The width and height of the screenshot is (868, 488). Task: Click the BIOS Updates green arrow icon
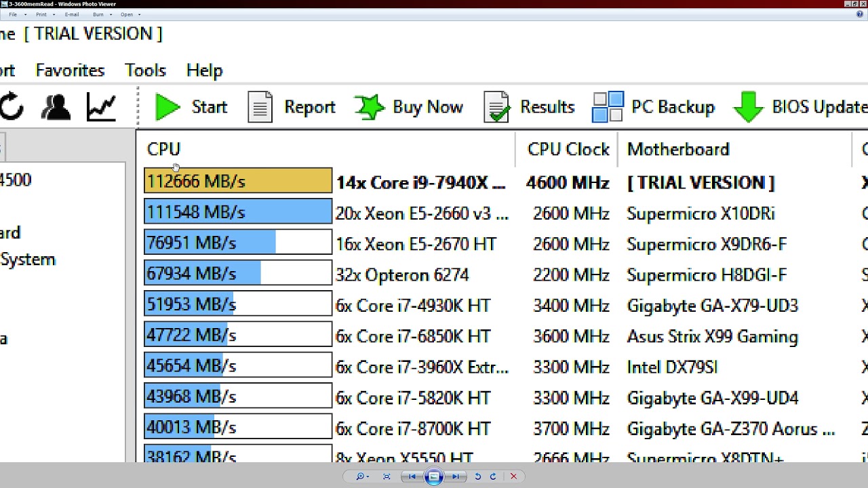(749, 107)
